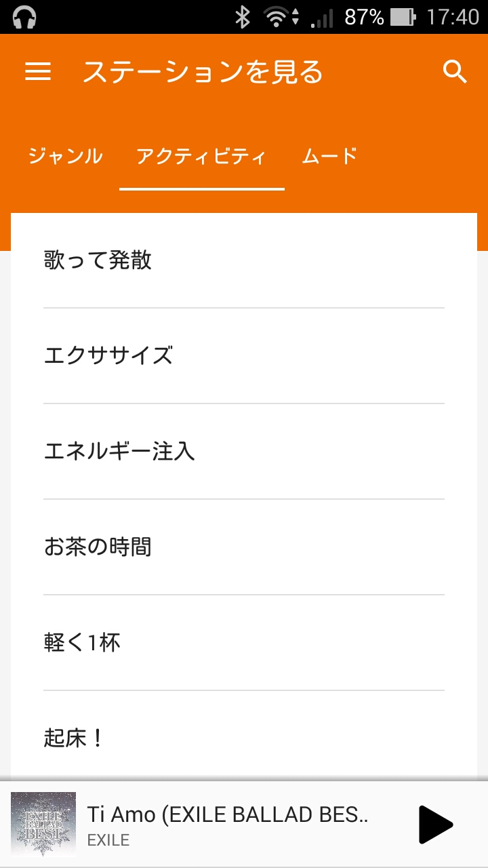
Task: Open the hamburger navigation menu
Action: tap(38, 72)
